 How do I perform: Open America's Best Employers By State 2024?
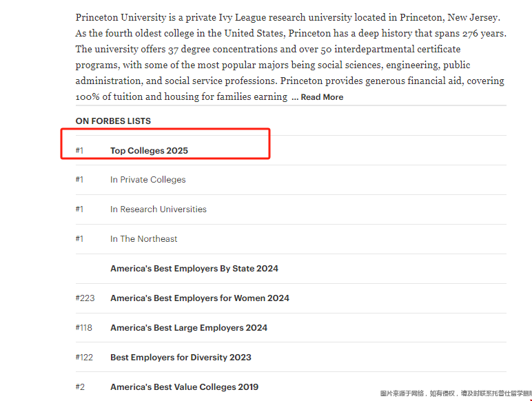(x=194, y=268)
